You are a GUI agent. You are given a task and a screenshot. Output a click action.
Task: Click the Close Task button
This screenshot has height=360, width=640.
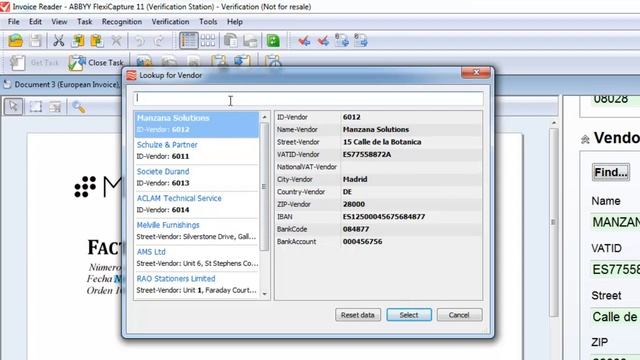[x=96, y=63]
